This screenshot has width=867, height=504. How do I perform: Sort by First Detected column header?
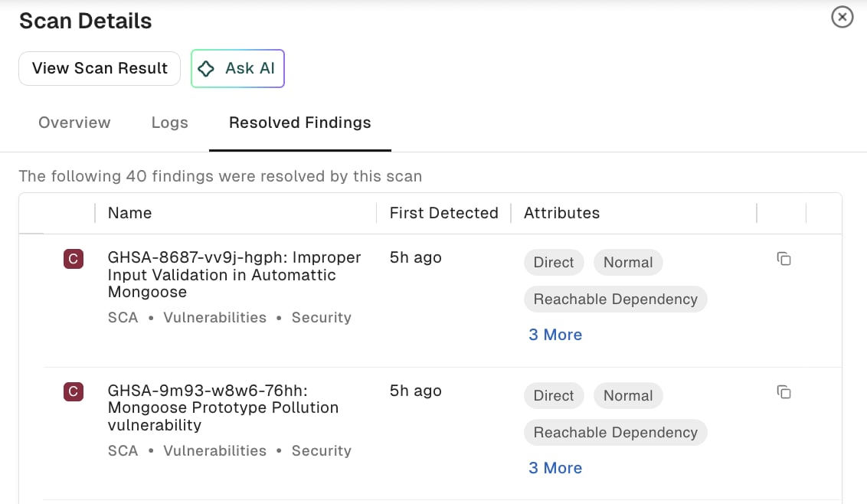tap(444, 213)
